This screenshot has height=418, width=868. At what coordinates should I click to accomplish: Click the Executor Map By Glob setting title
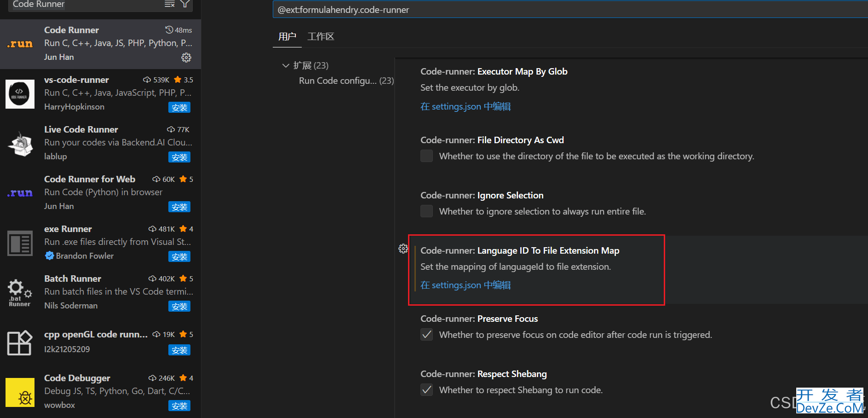(494, 71)
